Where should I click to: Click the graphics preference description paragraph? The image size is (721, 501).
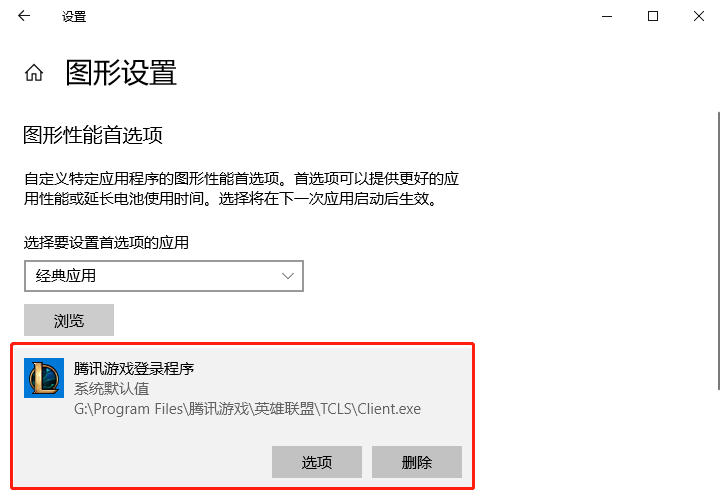pyautogui.click(x=241, y=188)
